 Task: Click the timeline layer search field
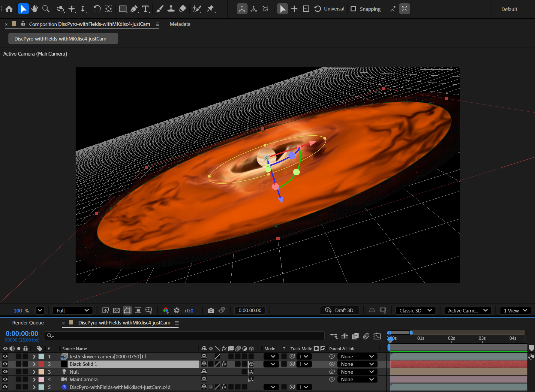coord(185,336)
